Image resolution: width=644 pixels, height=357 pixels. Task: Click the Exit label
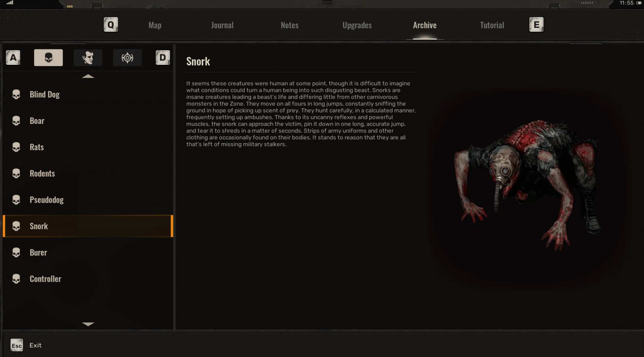coord(36,345)
